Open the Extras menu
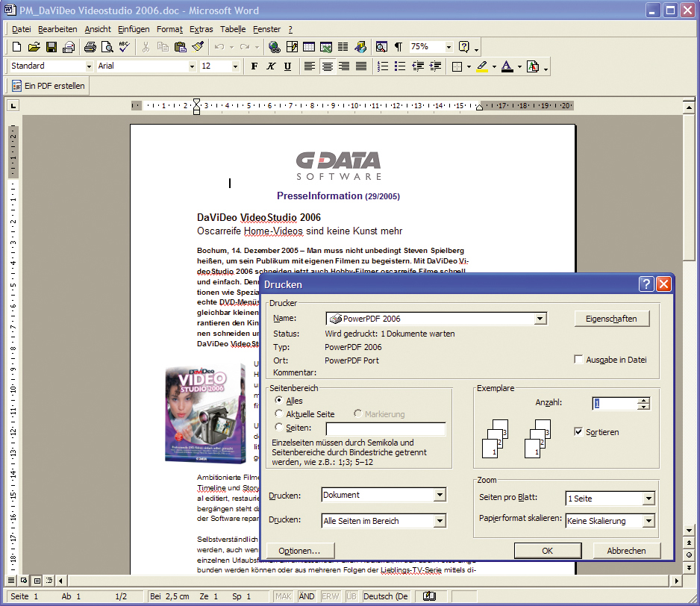The image size is (700, 606). 201,29
